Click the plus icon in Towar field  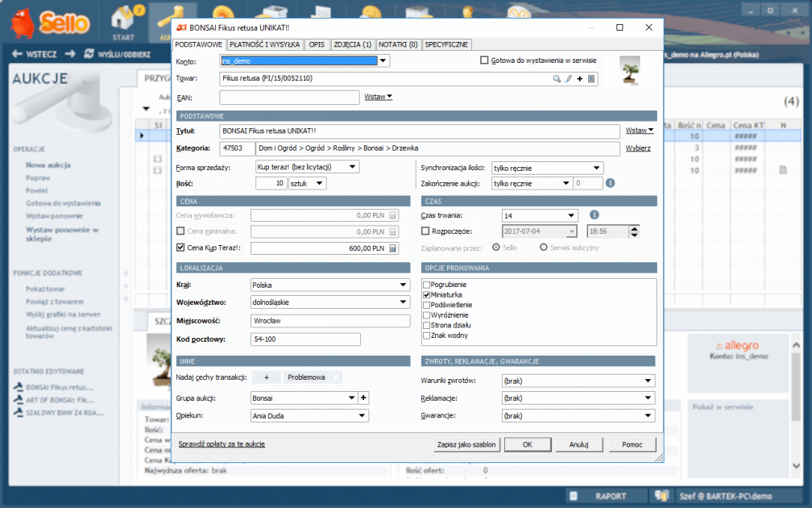point(579,79)
